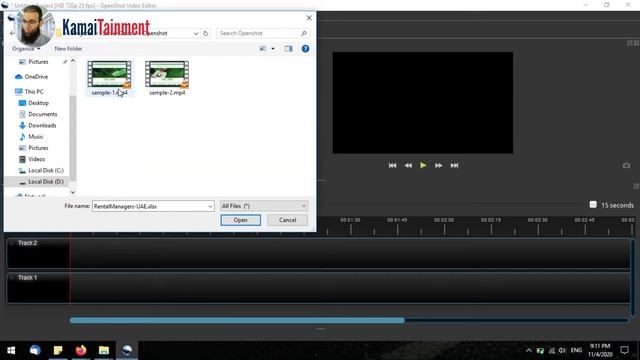Toggle the preview pane icon

(x=289, y=49)
